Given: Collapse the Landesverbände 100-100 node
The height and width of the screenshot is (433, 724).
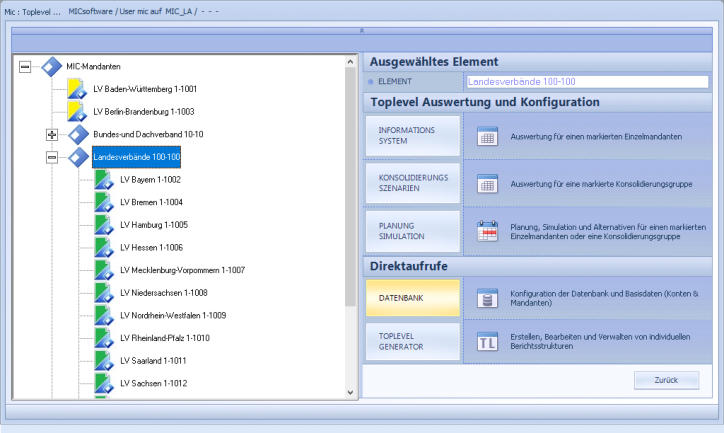Looking at the screenshot, I should [52, 157].
